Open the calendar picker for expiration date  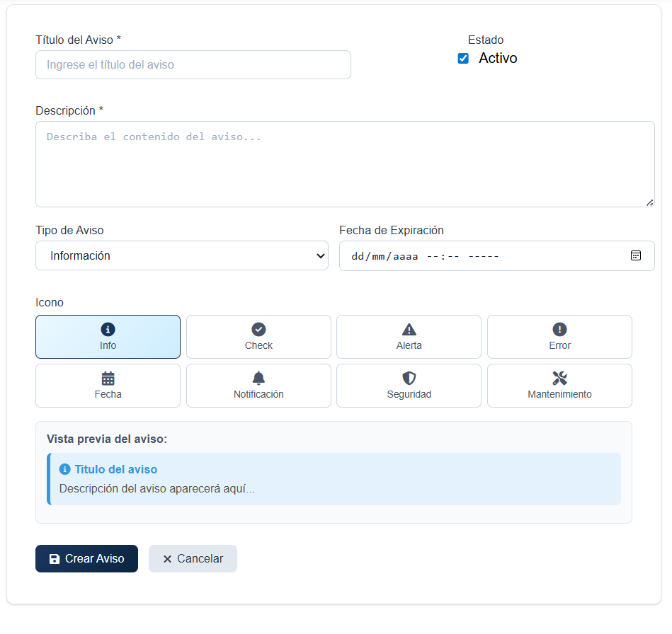636,255
